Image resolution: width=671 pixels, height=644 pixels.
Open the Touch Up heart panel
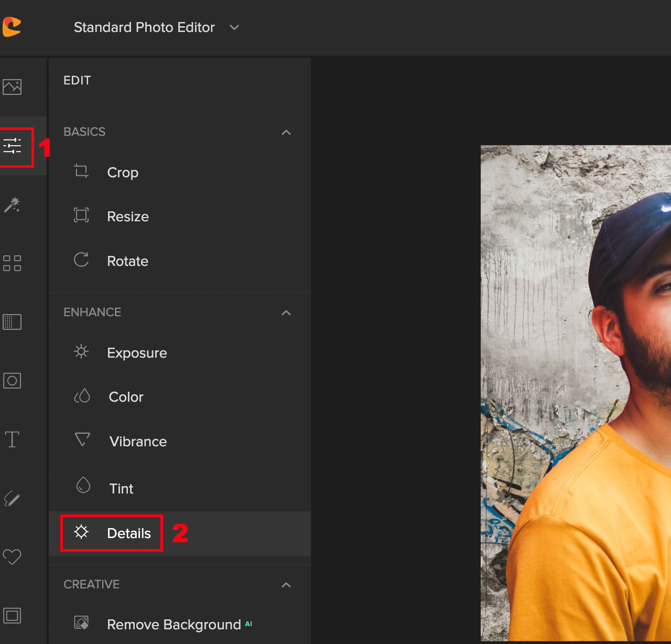(12, 556)
